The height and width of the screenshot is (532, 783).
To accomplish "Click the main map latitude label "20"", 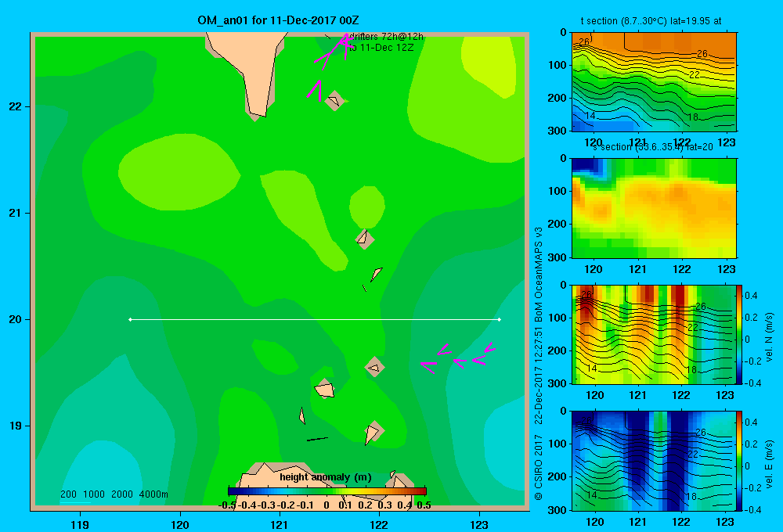I will click(x=15, y=319).
